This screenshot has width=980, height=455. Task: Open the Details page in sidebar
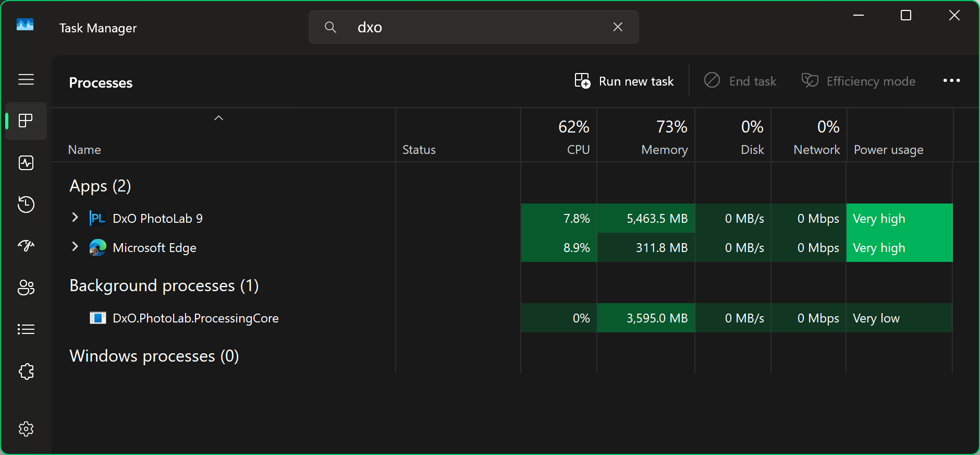click(x=26, y=329)
